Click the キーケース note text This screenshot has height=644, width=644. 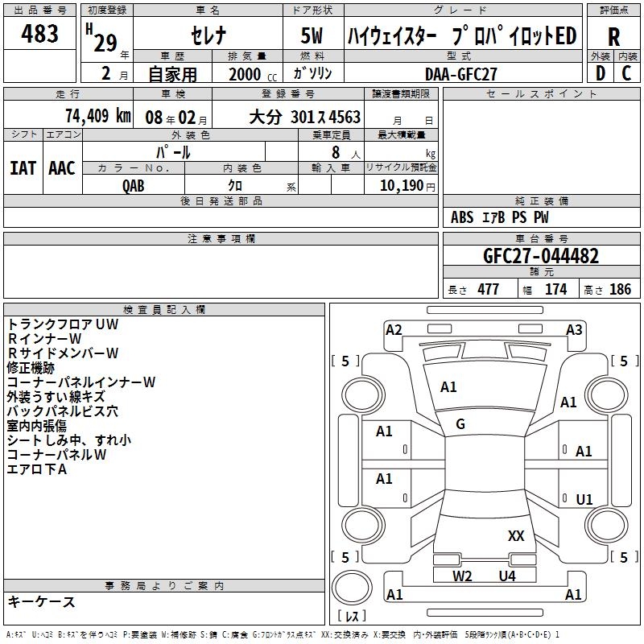click(42, 602)
